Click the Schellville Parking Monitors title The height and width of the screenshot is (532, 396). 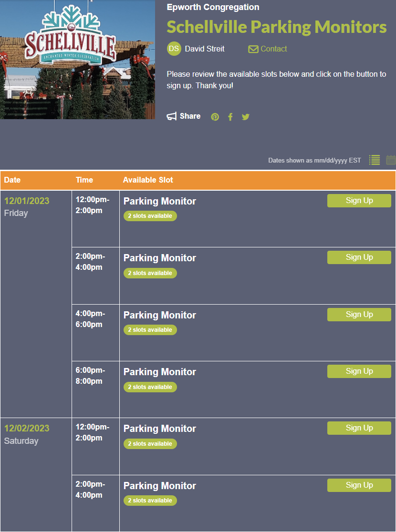[x=276, y=27]
